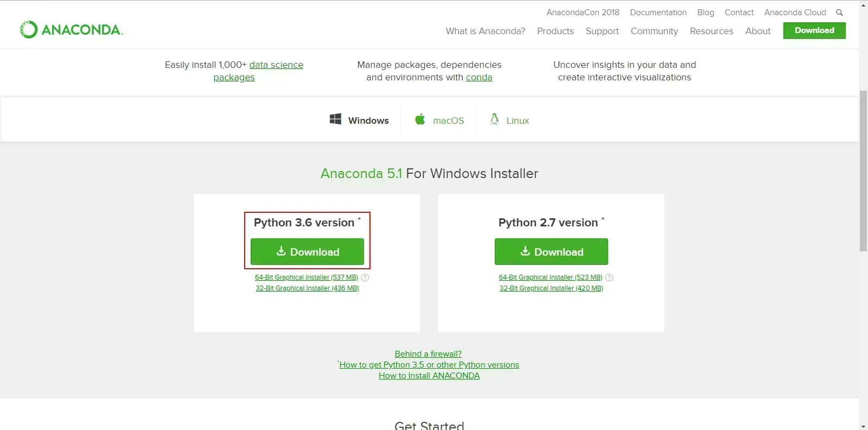Click the Python 3.6 version heading
Screen dimensions: 868x430
(x=307, y=223)
